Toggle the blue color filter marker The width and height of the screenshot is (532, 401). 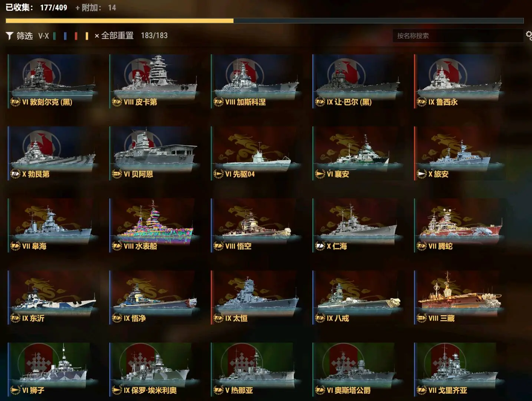65,36
